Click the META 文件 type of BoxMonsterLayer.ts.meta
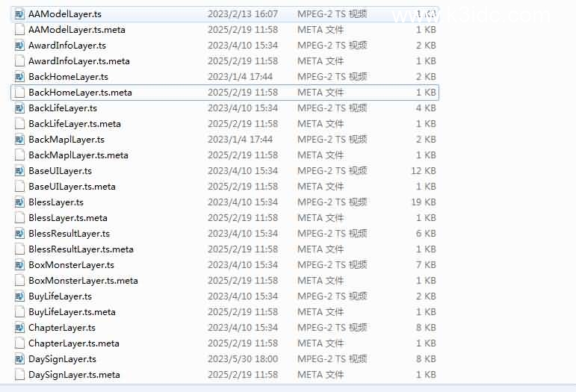The image size is (576, 392). [x=320, y=281]
